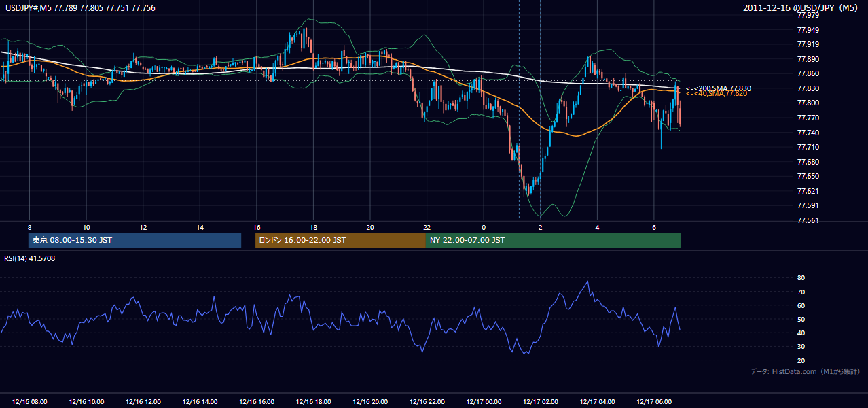Image resolution: width=868 pixels, height=408 pixels.
Task: Click RSI scale value 60
Action: [x=801, y=305]
